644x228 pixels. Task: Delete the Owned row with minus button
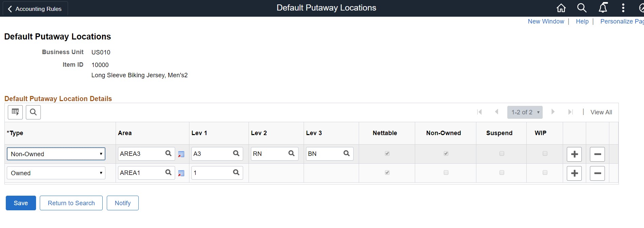[x=597, y=173]
